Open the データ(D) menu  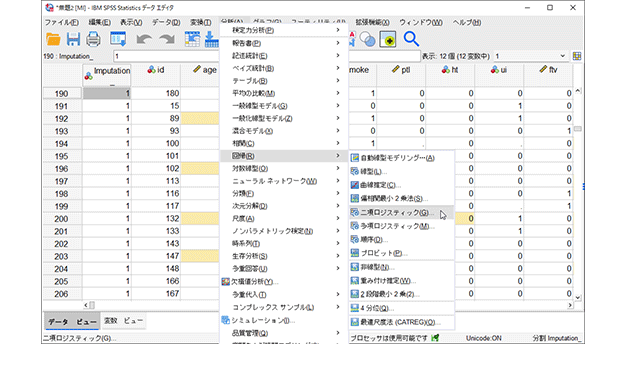coord(166,22)
